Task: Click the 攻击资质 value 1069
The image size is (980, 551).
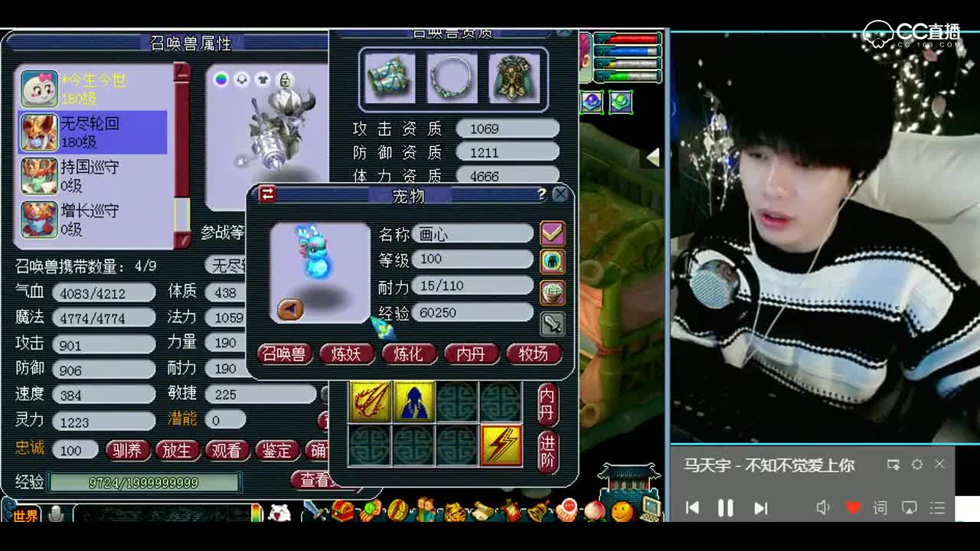Action: pyautogui.click(x=508, y=129)
